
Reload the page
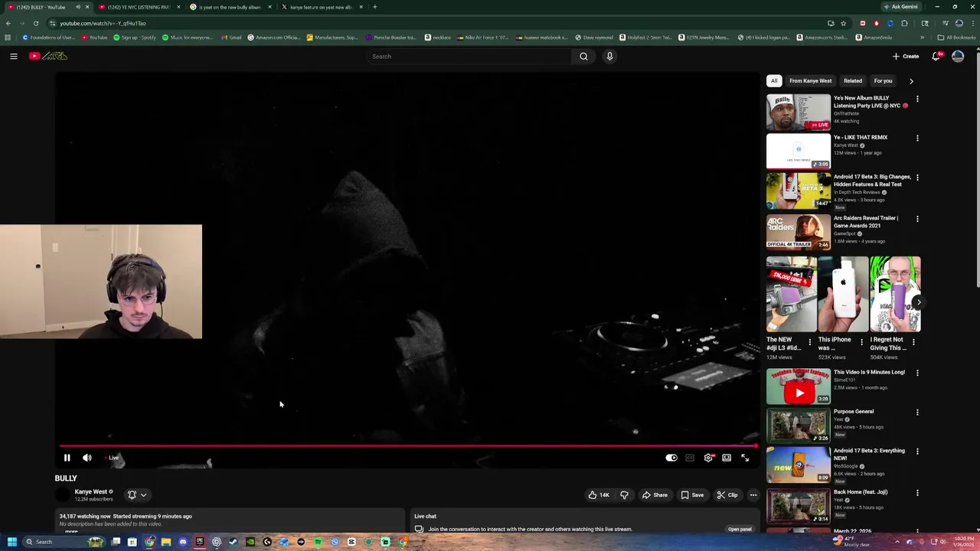[35, 23]
